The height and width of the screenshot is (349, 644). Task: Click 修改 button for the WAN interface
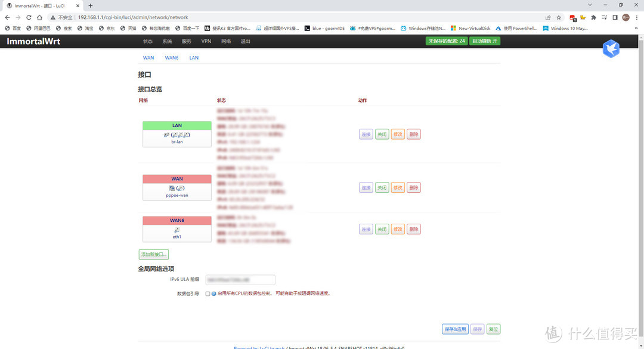[x=398, y=187]
